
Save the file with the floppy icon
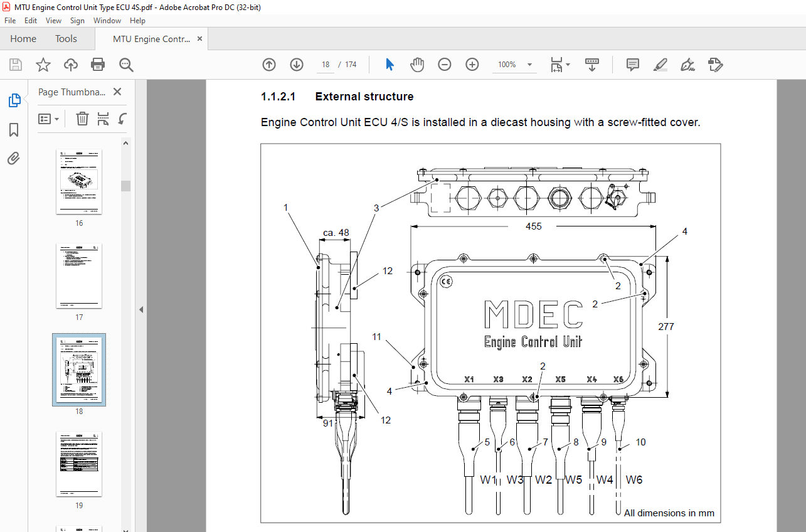point(16,65)
